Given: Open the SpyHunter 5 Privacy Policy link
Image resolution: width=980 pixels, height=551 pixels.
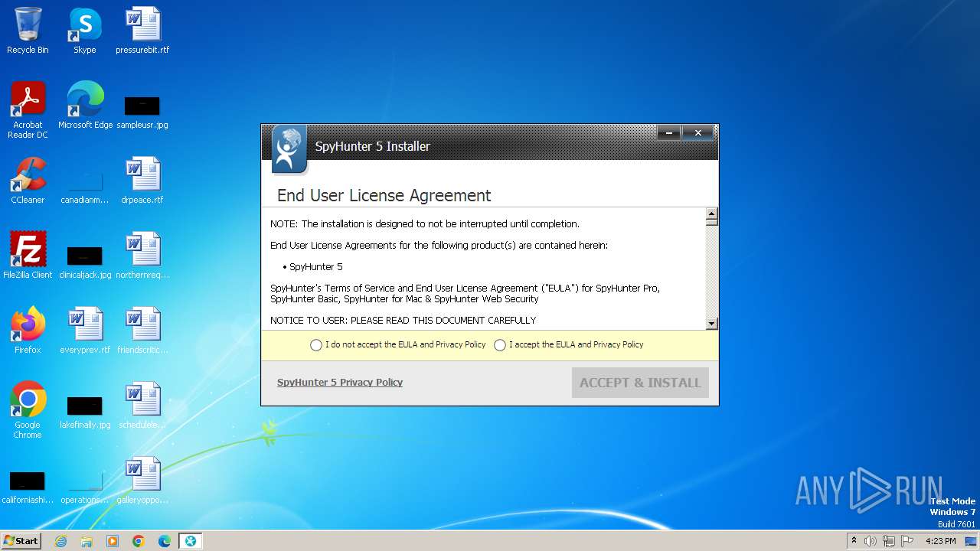Looking at the screenshot, I should (x=340, y=383).
